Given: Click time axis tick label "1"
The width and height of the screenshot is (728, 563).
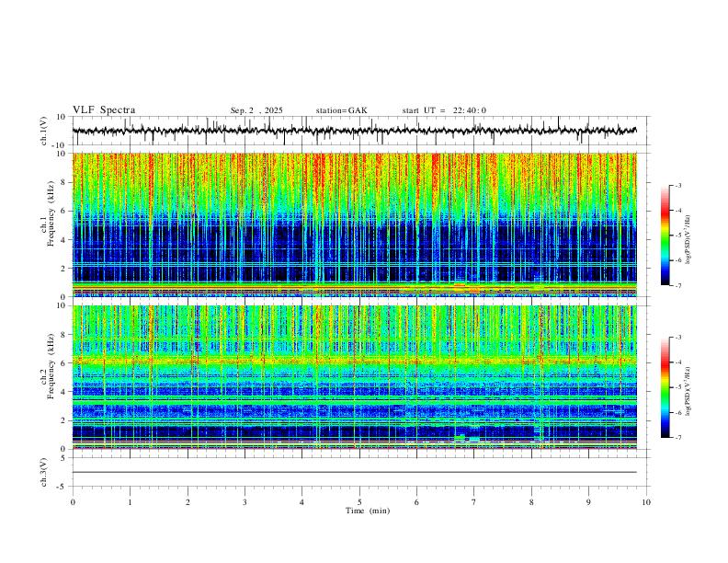Looking at the screenshot, I should [x=130, y=502].
